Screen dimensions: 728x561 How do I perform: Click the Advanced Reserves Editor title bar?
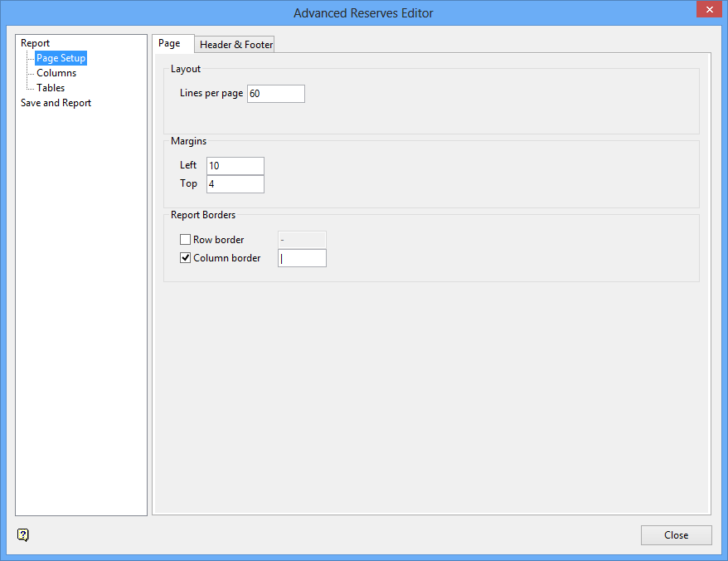[x=363, y=13]
